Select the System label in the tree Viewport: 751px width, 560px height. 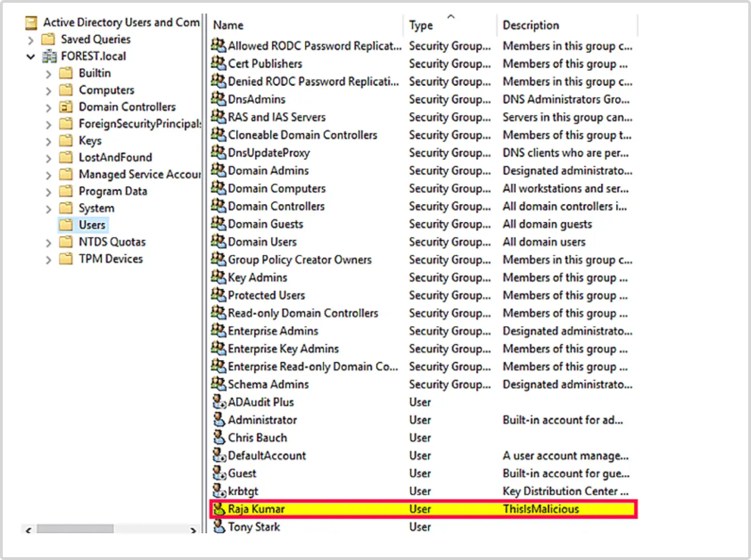(97, 208)
